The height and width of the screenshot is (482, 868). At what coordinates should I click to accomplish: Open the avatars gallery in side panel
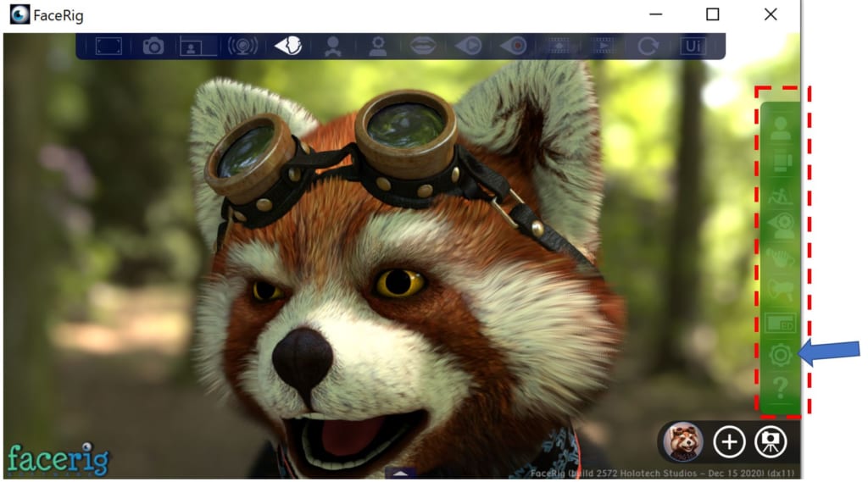tap(781, 129)
